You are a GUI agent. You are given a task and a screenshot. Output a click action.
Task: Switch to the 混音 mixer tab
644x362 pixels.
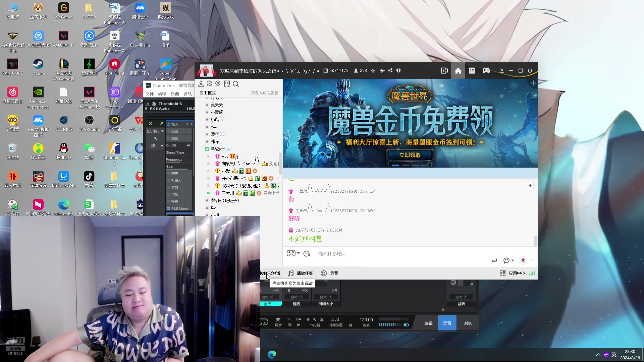[447, 323]
